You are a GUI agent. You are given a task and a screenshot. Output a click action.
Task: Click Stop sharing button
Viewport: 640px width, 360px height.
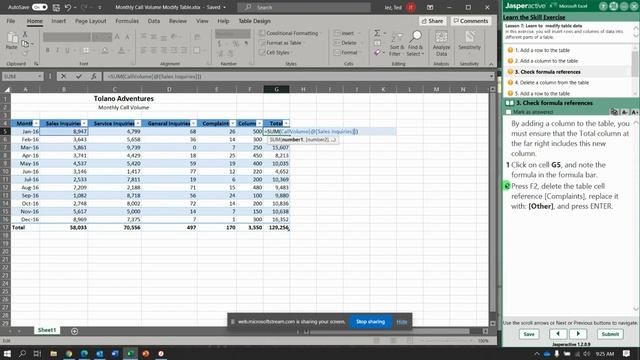[370, 322]
